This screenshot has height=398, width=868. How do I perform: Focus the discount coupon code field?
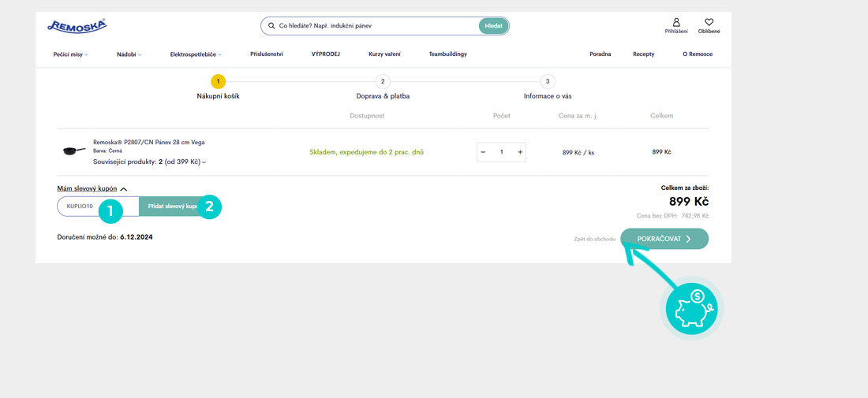pyautogui.click(x=83, y=206)
